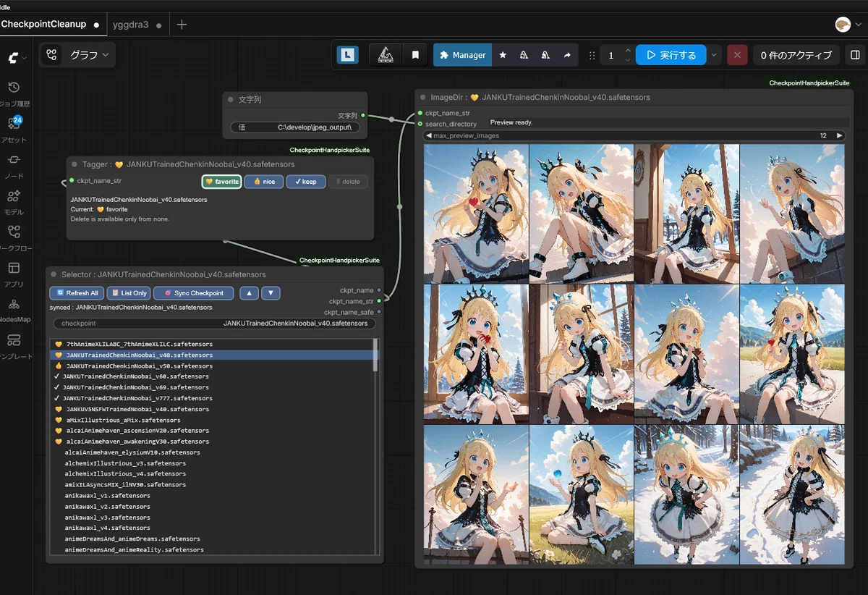Tag checkpoint as nice in Tagger node
The height and width of the screenshot is (595, 868).
tap(264, 182)
